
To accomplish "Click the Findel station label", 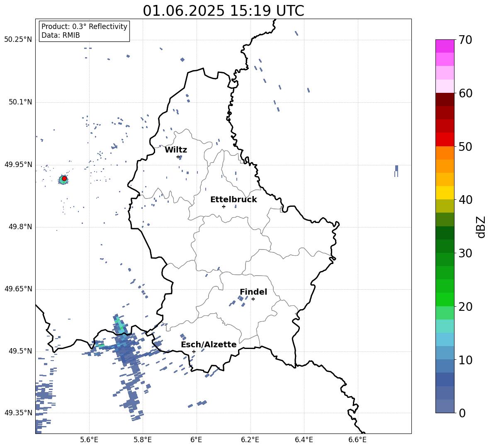I will pos(253,292).
